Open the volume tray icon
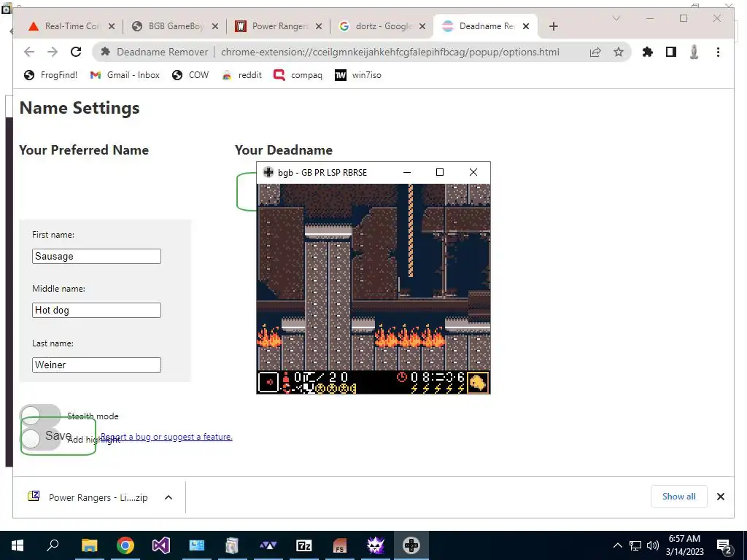This screenshot has height=560, width=747. (653, 545)
